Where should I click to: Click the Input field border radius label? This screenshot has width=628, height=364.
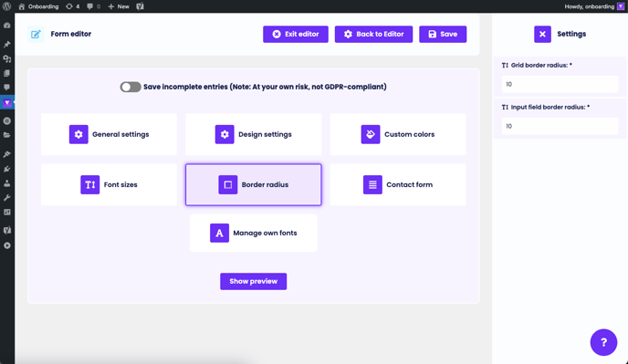pos(549,108)
